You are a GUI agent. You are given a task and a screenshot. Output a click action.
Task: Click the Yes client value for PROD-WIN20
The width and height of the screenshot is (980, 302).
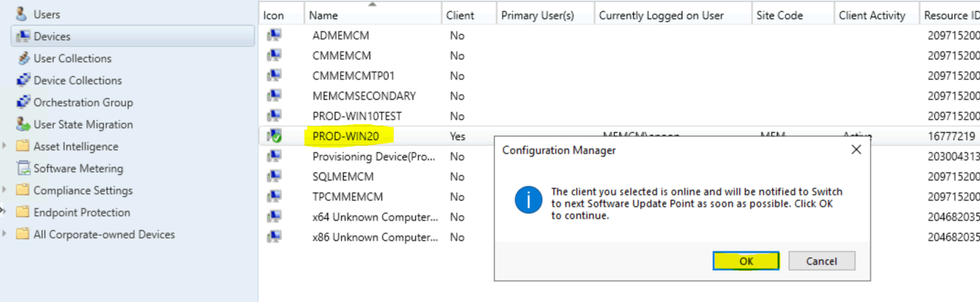458,136
